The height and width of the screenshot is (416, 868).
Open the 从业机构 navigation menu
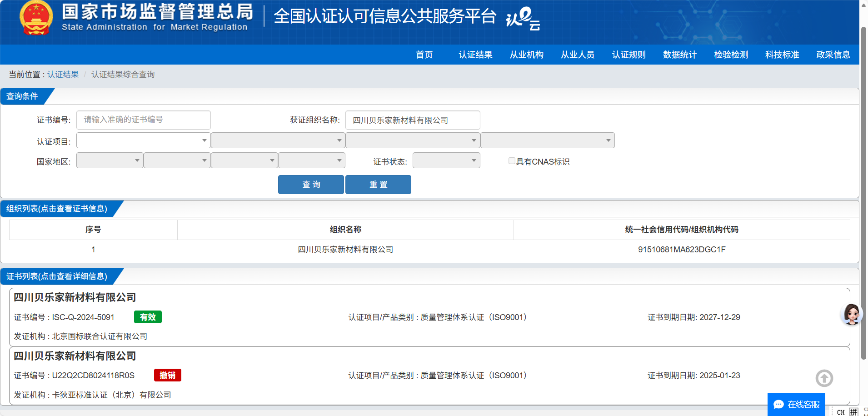526,55
